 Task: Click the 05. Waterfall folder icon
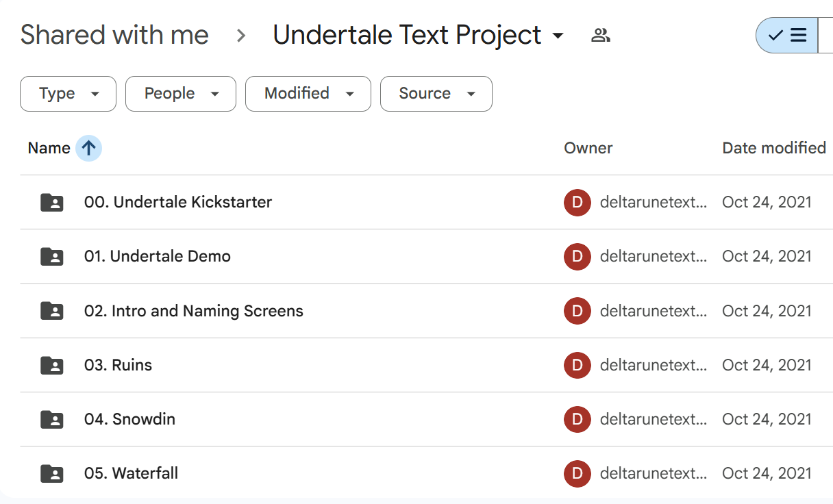(x=51, y=473)
